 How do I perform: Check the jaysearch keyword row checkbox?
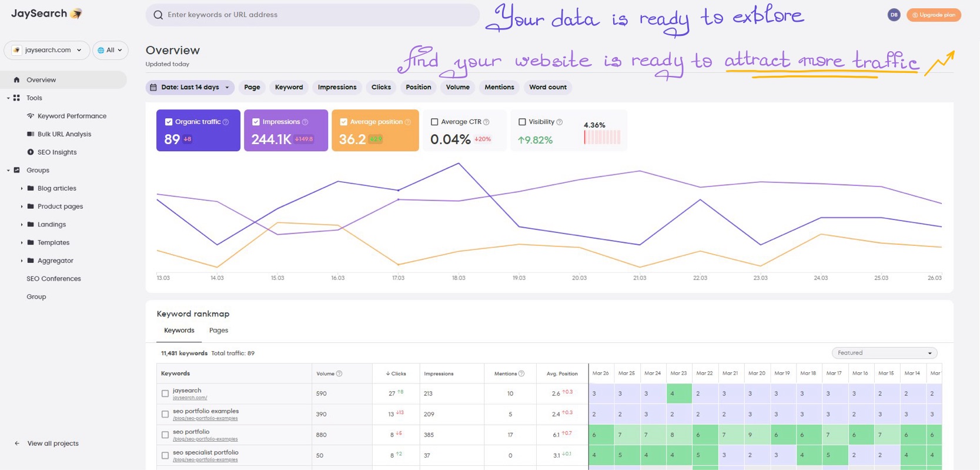click(x=165, y=394)
